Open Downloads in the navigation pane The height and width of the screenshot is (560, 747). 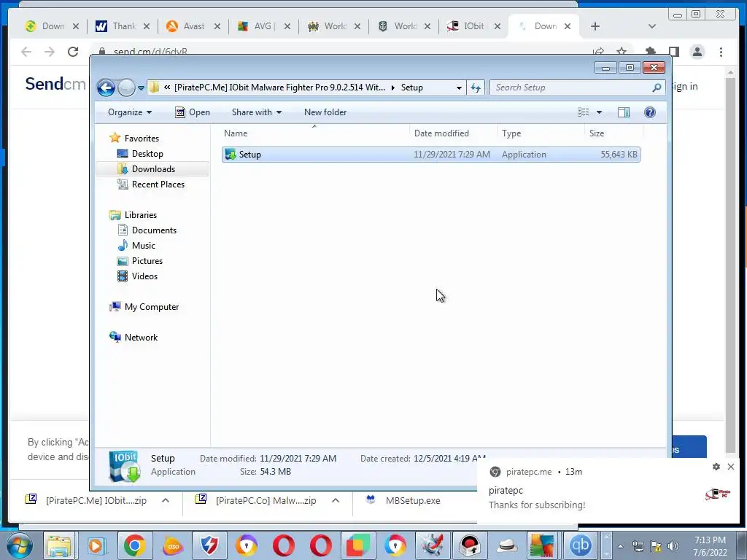click(153, 169)
